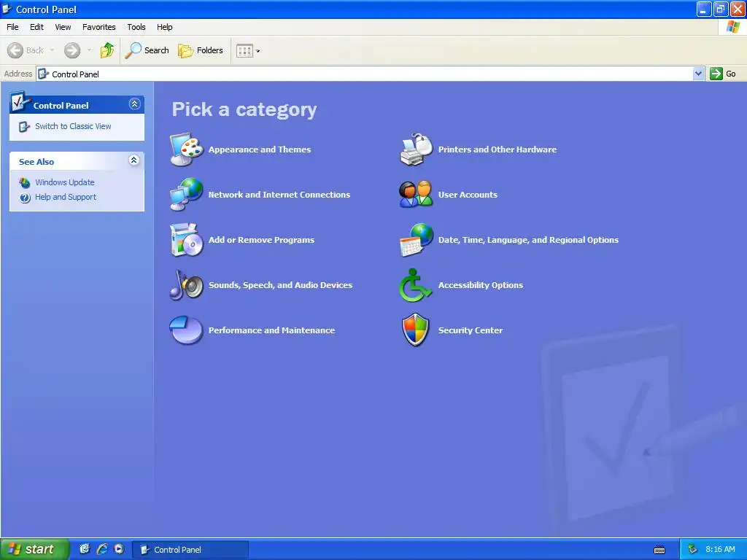
Task: Click the Go button
Action: coord(723,74)
